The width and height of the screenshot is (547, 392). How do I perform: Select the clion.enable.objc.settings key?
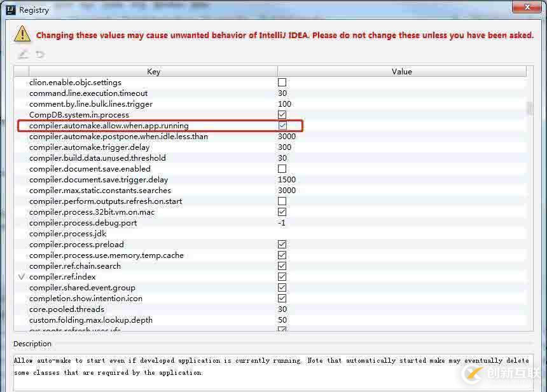[x=75, y=82]
